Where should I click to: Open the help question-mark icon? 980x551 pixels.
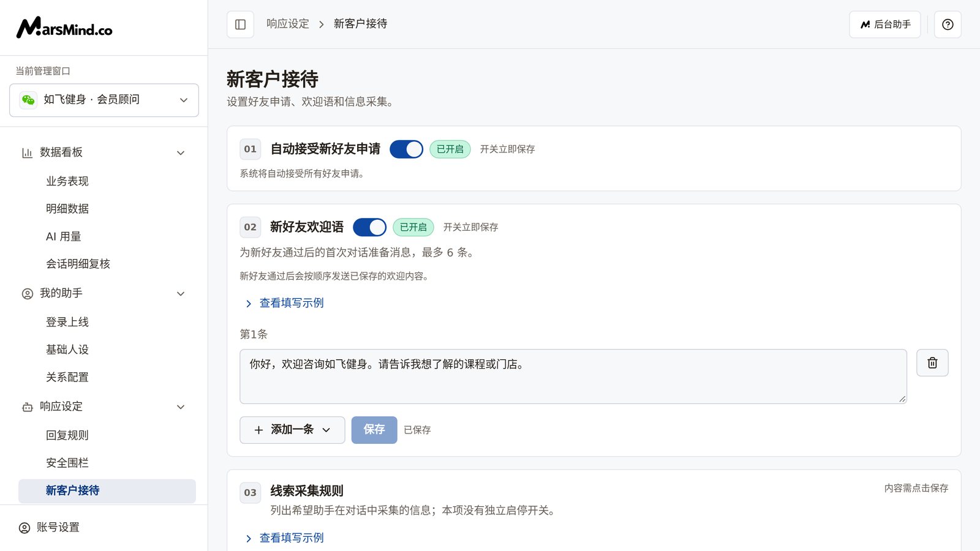[948, 24]
